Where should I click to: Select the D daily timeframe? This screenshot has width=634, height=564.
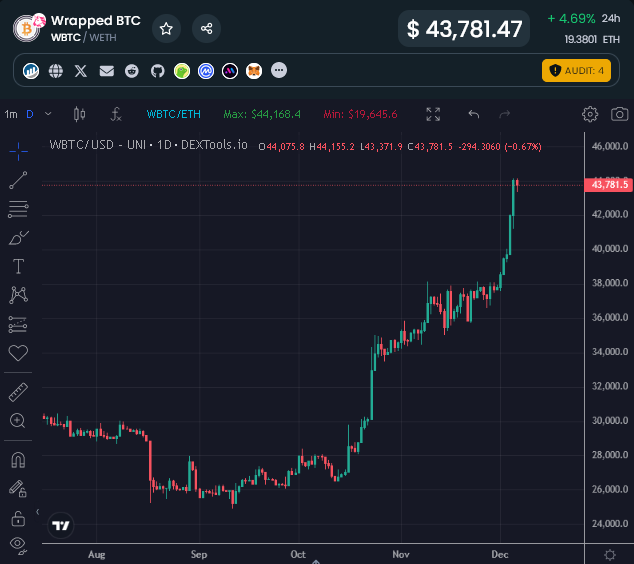30,114
